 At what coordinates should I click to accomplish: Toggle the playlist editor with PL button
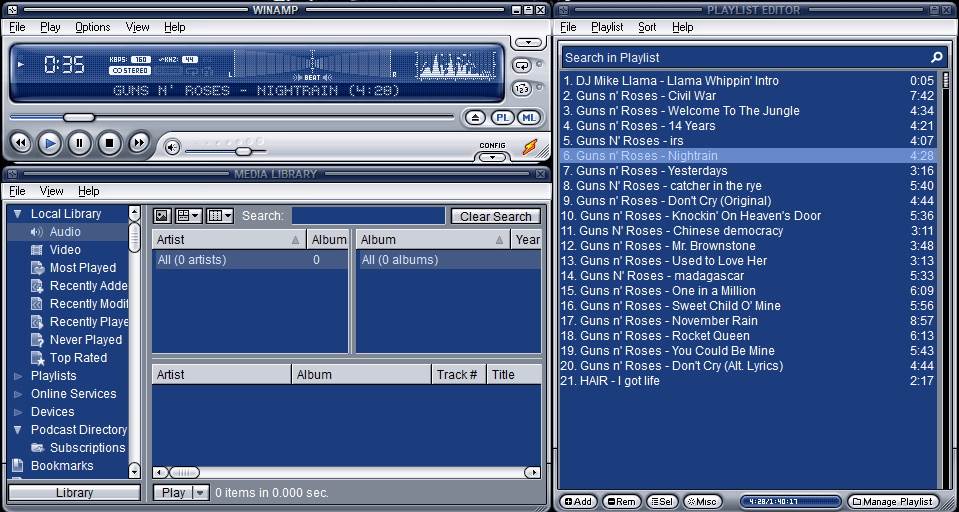pyautogui.click(x=503, y=117)
